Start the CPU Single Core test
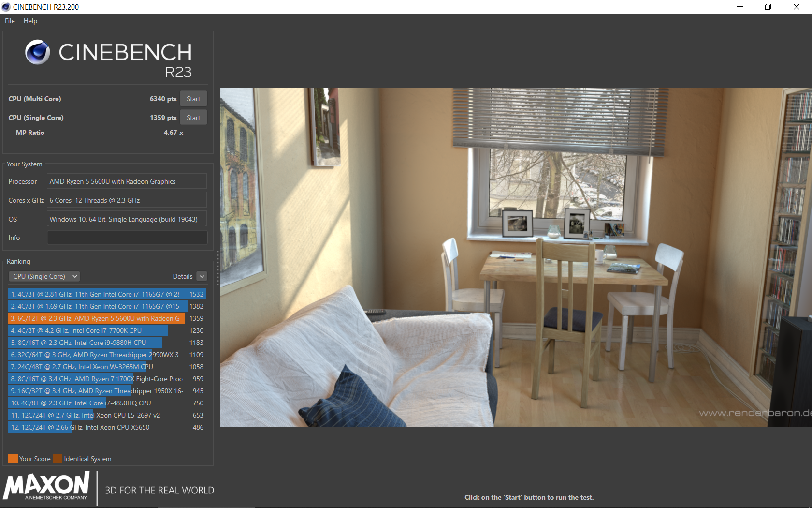 pyautogui.click(x=193, y=118)
